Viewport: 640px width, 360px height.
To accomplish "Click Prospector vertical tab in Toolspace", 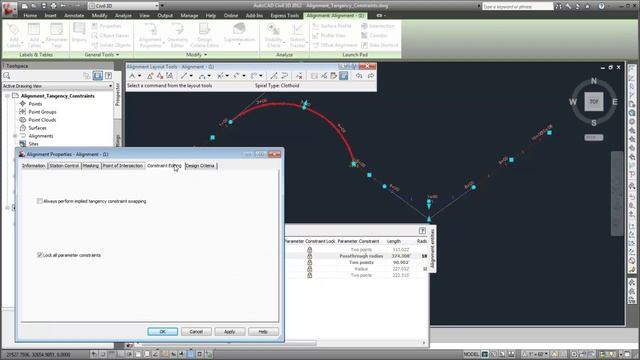I will [118, 95].
